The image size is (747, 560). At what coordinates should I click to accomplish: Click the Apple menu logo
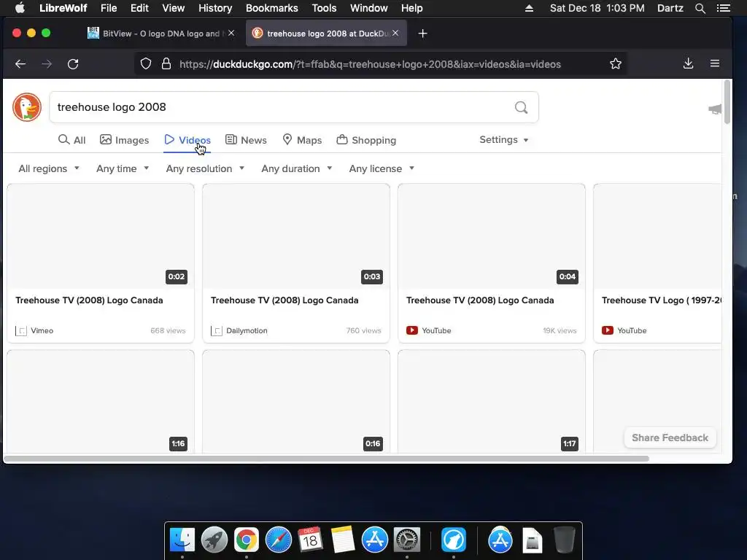(x=20, y=7)
